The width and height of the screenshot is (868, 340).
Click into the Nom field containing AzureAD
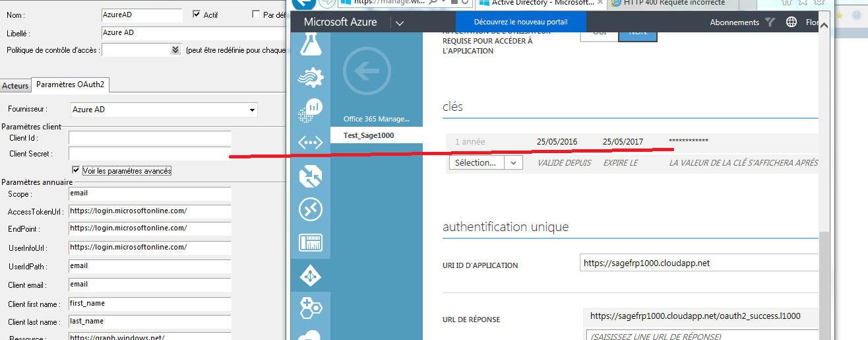click(142, 14)
